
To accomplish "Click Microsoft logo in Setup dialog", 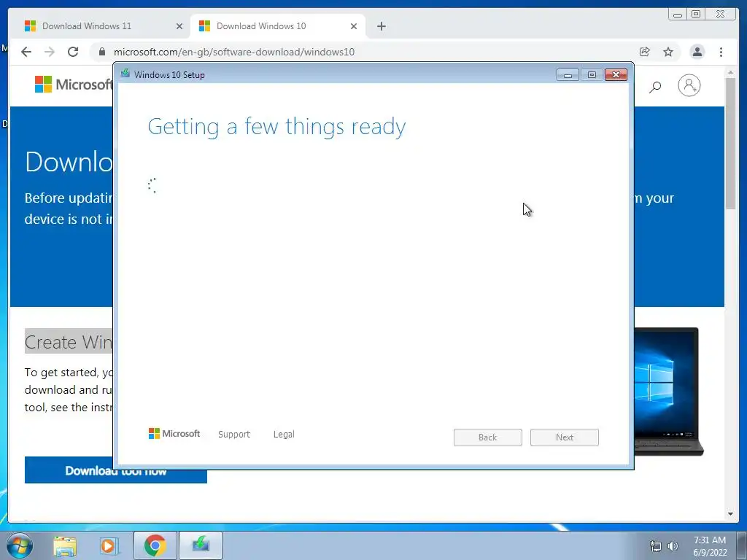I will click(174, 434).
